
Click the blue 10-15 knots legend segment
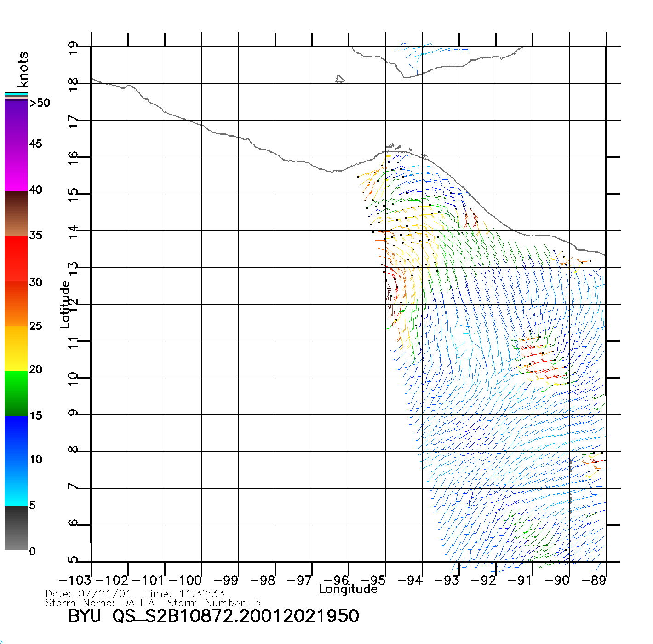point(16,438)
